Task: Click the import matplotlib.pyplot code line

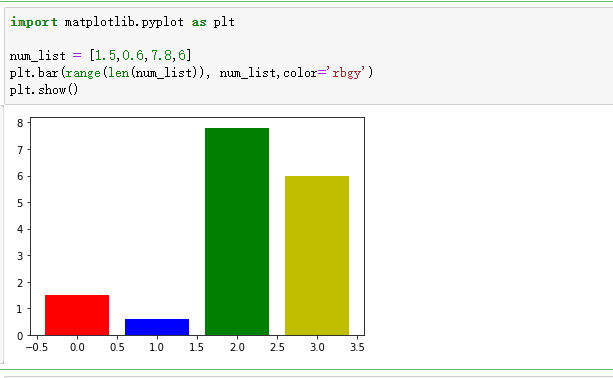Action: 122,22
